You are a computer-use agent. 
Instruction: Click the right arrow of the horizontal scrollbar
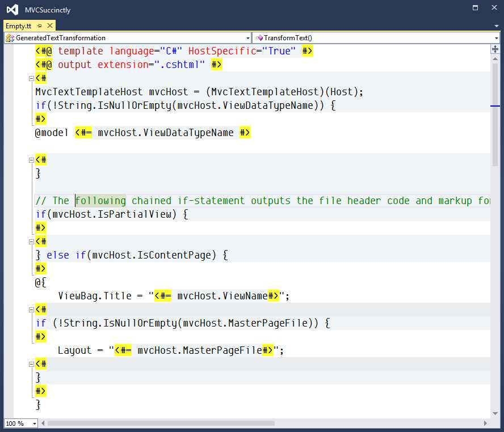pyautogui.click(x=486, y=423)
